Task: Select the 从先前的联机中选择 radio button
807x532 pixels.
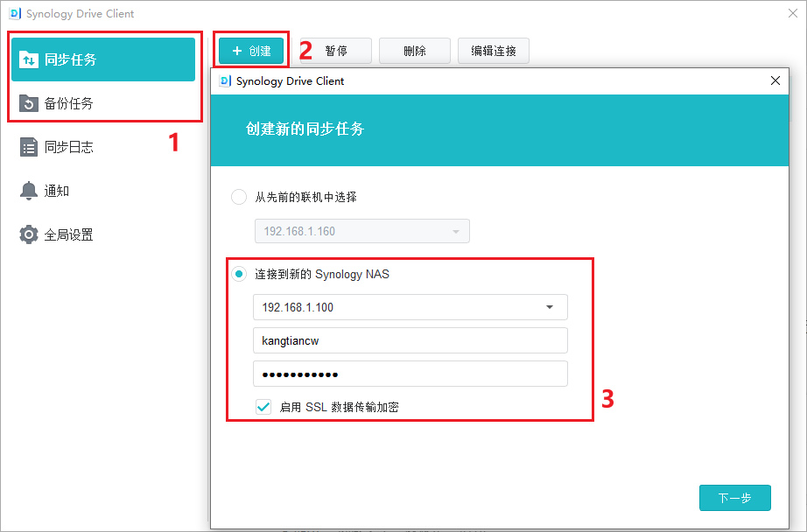Action: point(239,197)
